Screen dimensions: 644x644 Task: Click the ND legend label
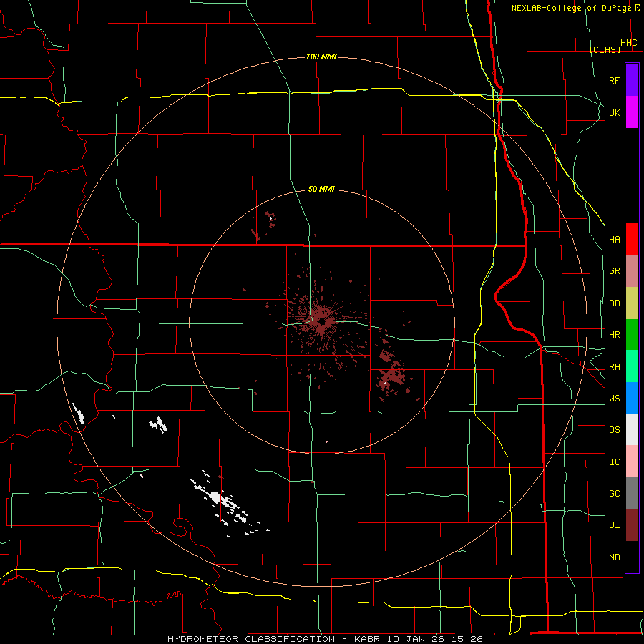click(615, 557)
